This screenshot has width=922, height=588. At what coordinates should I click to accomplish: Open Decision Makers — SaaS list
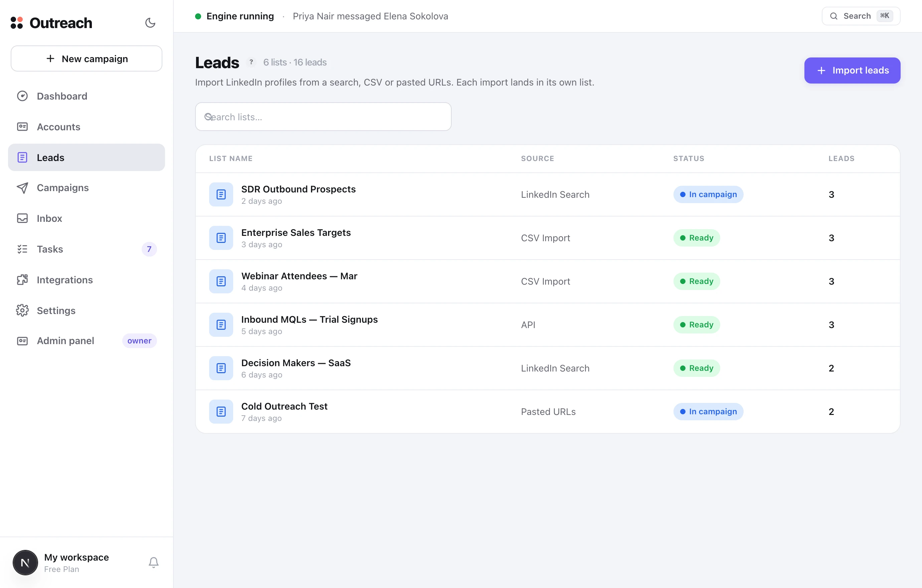click(548, 368)
